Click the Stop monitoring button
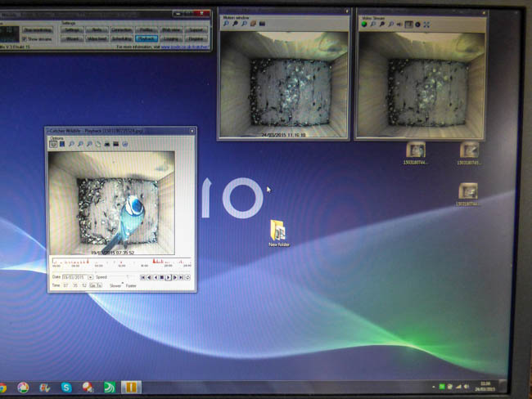This screenshot has width=532, height=399. pos(38,29)
